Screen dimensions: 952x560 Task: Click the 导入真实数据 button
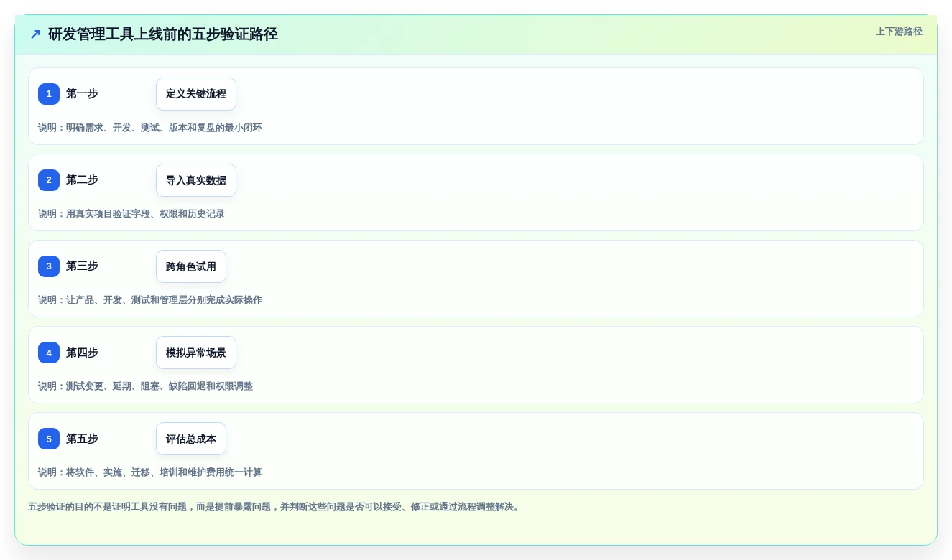pos(196,180)
